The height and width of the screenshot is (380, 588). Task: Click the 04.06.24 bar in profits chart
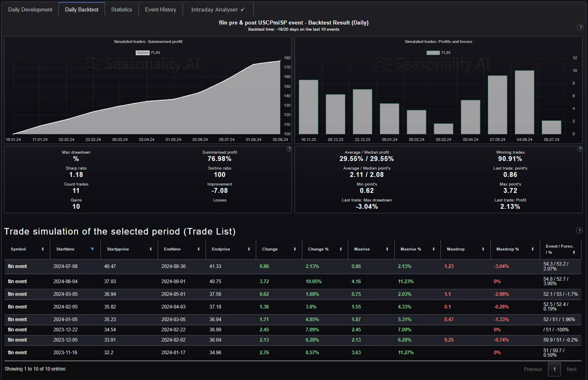pos(524,102)
